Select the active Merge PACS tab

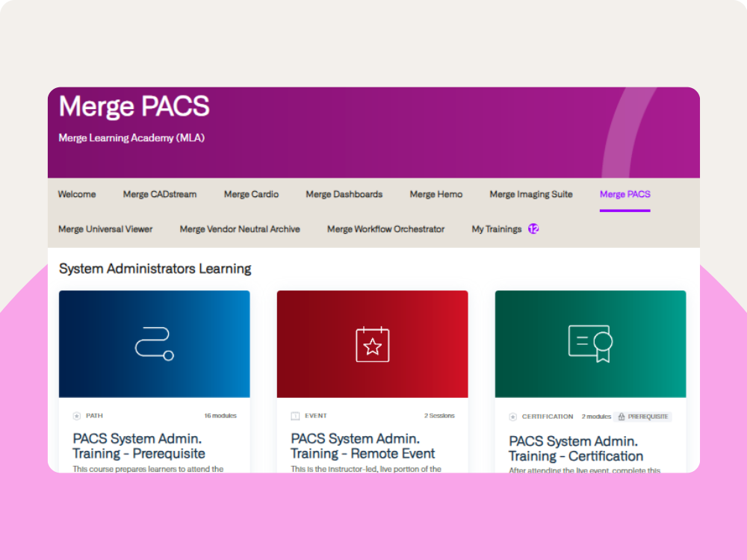624,194
